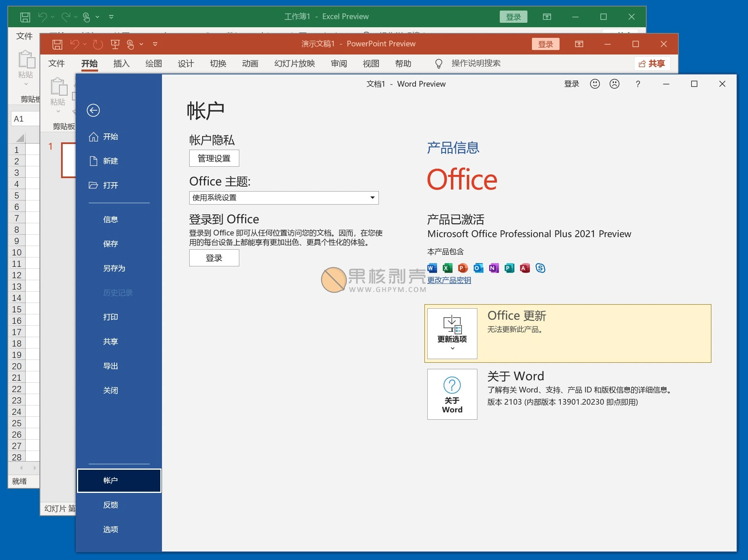The width and height of the screenshot is (748, 560).
Task: Click the redo icon in PowerPoint toolbar
Action: tap(98, 44)
